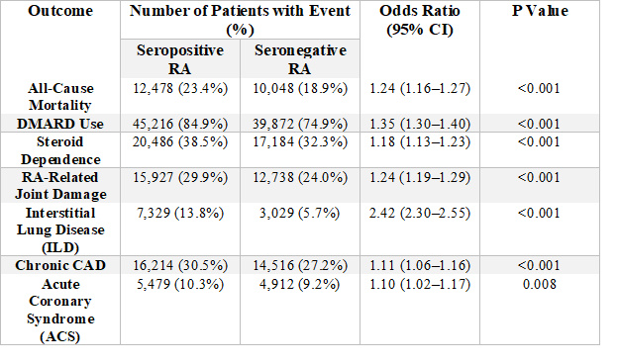
Task: Click the 7,329 (13.8%) cell
Action: (180, 213)
